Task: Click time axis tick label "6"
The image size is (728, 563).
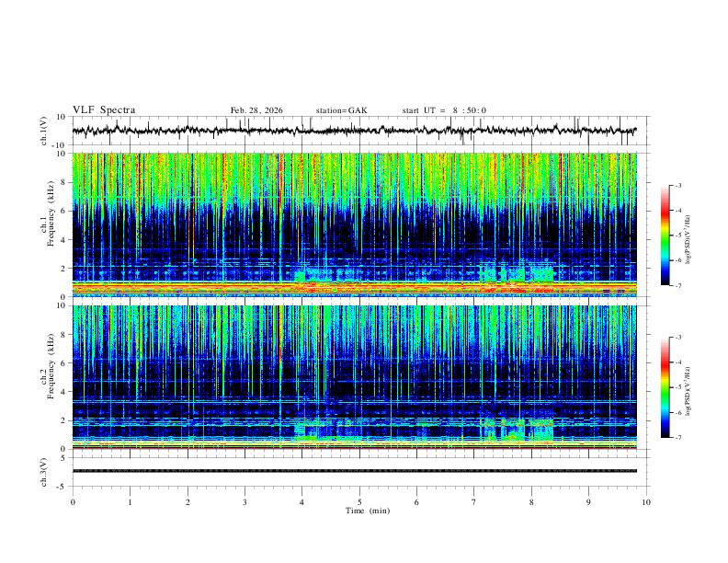Action: [x=417, y=502]
